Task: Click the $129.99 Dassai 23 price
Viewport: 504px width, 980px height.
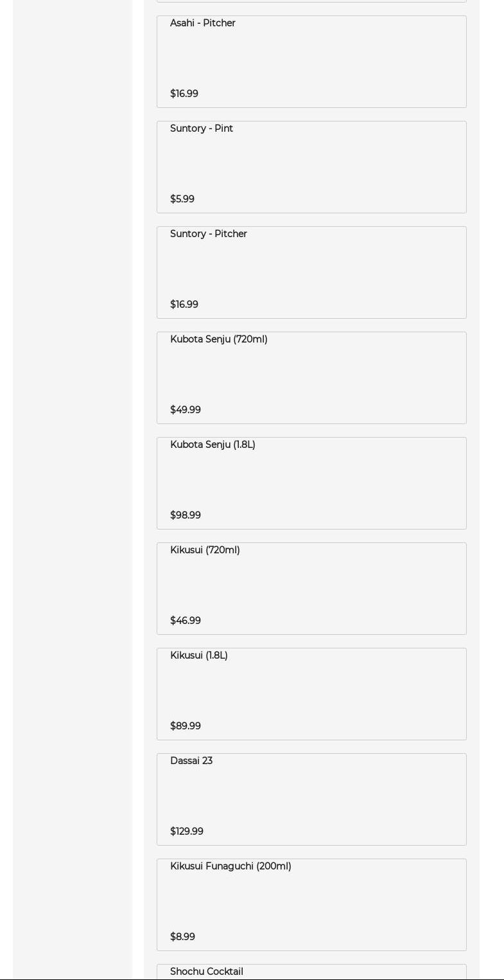Action: click(x=187, y=832)
